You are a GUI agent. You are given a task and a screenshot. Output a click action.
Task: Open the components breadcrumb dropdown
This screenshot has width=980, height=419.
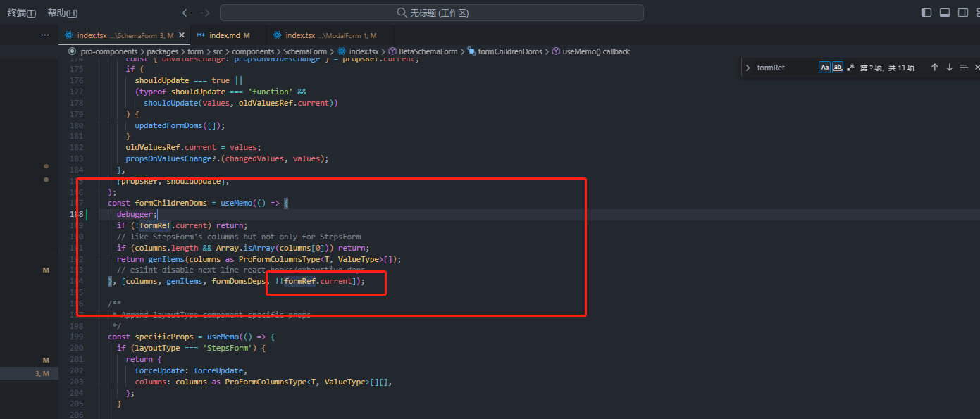coord(253,51)
